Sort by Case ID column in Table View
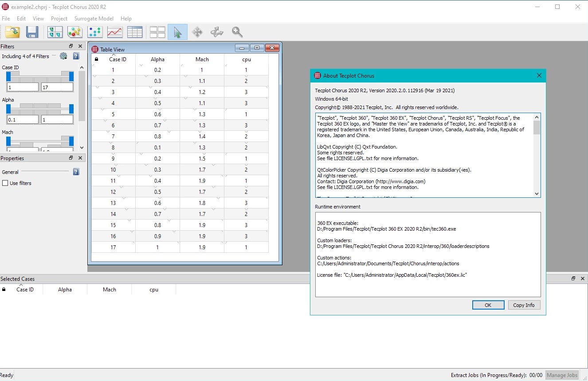 tap(118, 59)
